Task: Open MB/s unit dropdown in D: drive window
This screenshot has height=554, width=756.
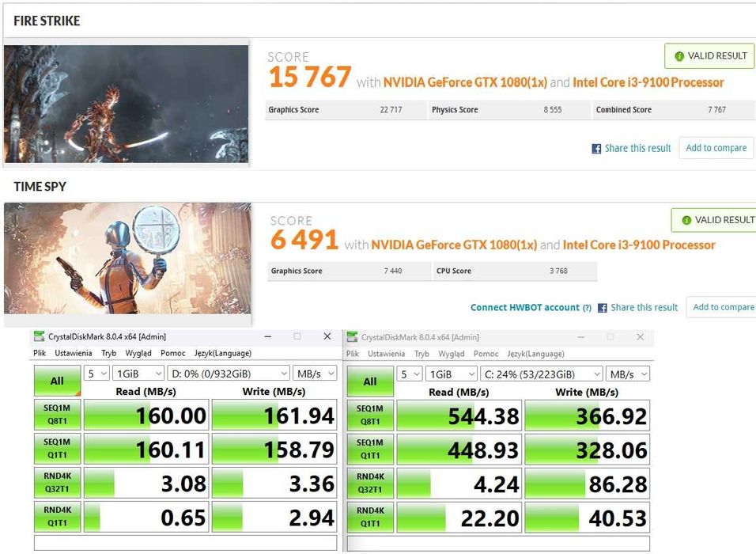Action: [x=315, y=374]
